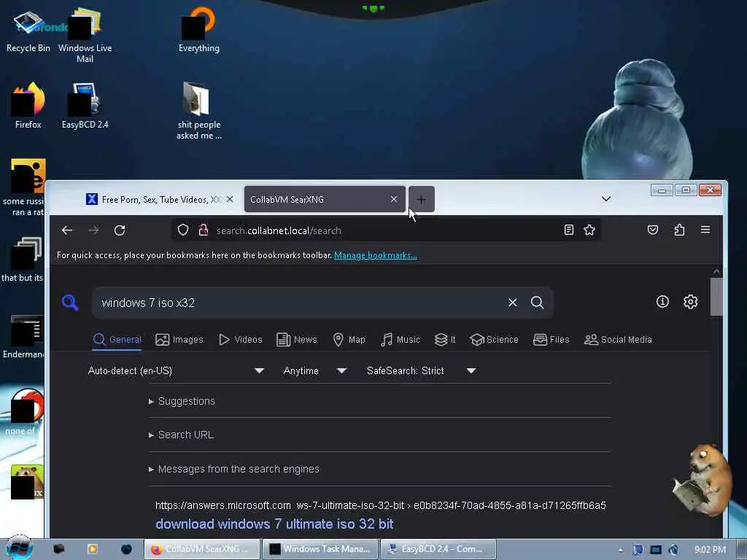Switch to the News category
The image size is (747, 560).
(x=296, y=340)
